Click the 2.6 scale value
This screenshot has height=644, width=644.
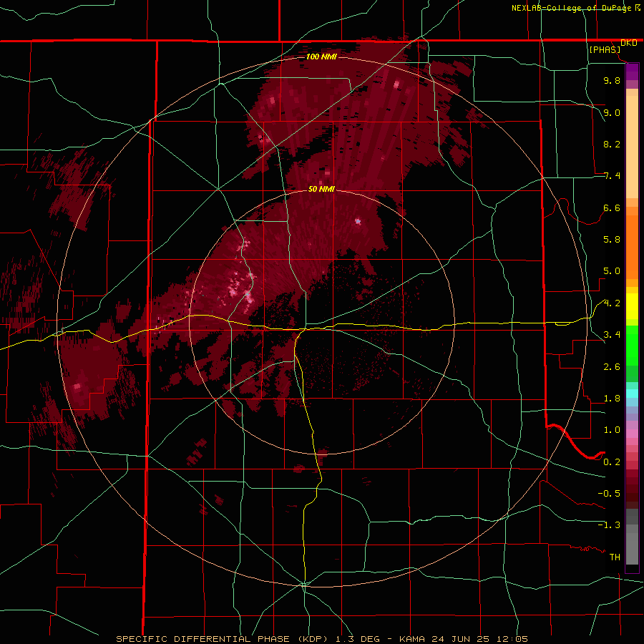[x=612, y=367]
